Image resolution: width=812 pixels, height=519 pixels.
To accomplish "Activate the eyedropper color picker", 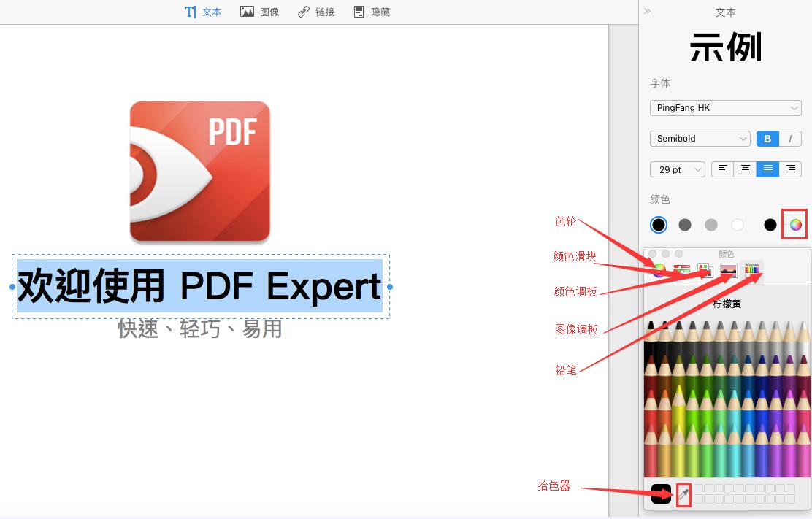I will click(683, 495).
